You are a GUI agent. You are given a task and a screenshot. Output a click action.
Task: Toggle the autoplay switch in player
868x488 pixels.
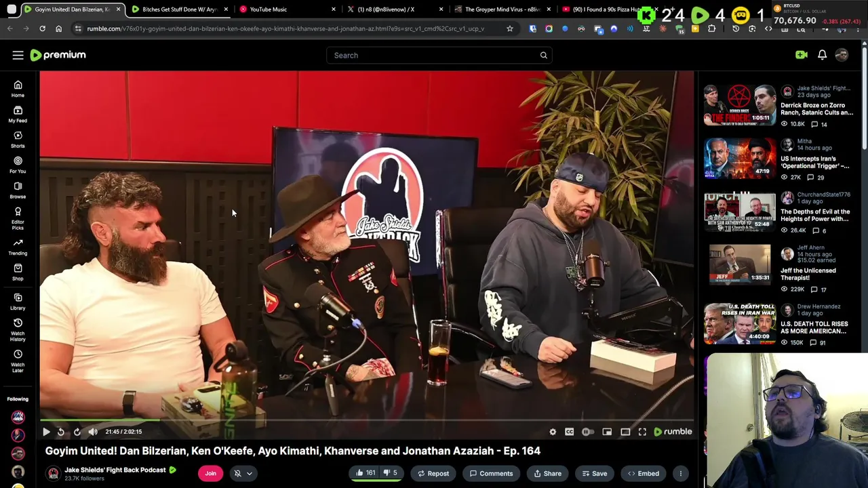pyautogui.click(x=587, y=432)
